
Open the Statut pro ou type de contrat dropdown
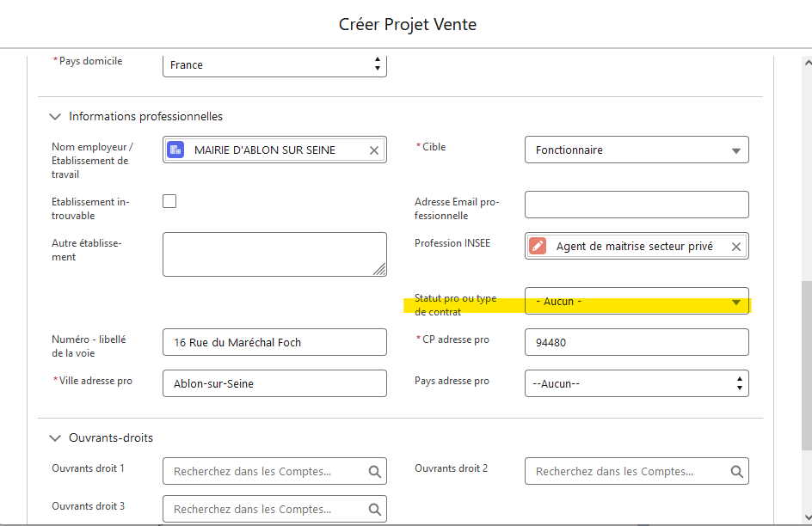coord(637,301)
